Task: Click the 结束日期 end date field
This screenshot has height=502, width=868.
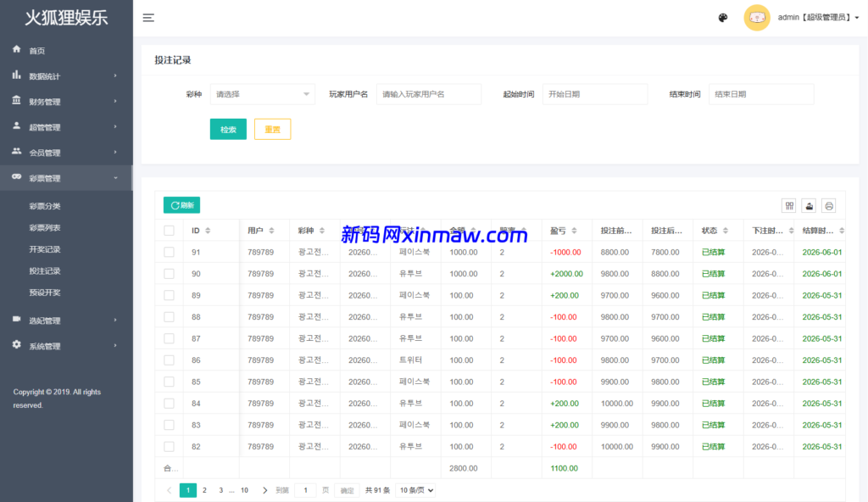Action: (761, 94)
